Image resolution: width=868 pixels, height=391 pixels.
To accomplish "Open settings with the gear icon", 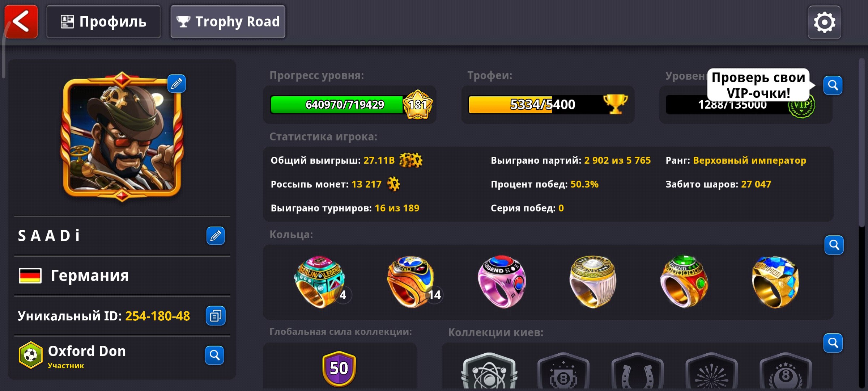I will [824, 22].
